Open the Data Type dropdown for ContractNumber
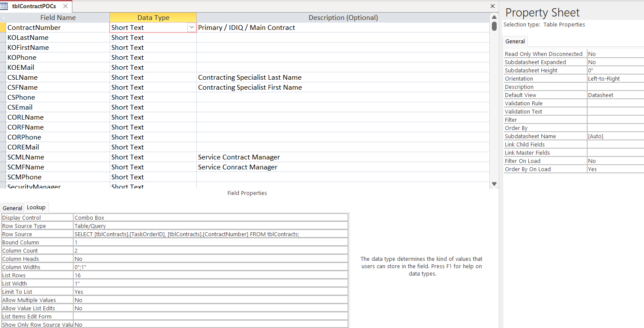 [x=191, y=27]
